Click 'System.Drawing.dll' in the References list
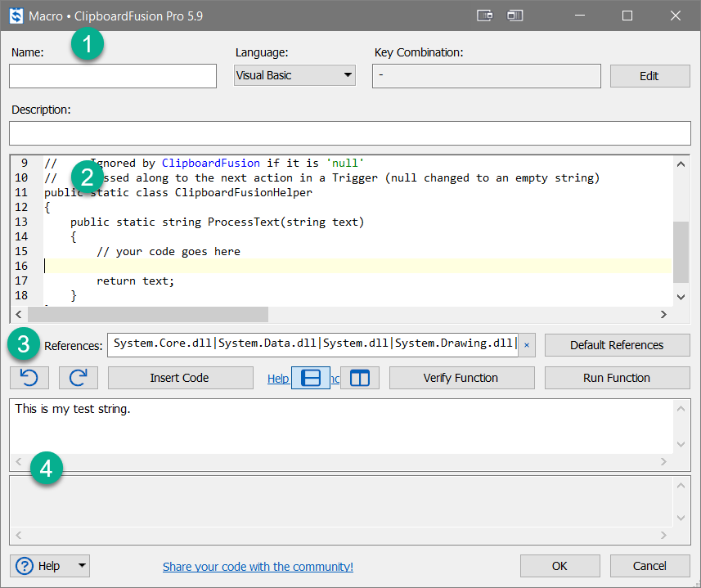The width and height of the screenshot is (701, 588). (x=454, y=343)
